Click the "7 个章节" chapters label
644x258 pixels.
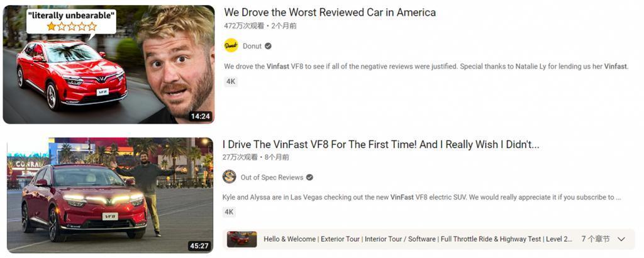point(596,239)
